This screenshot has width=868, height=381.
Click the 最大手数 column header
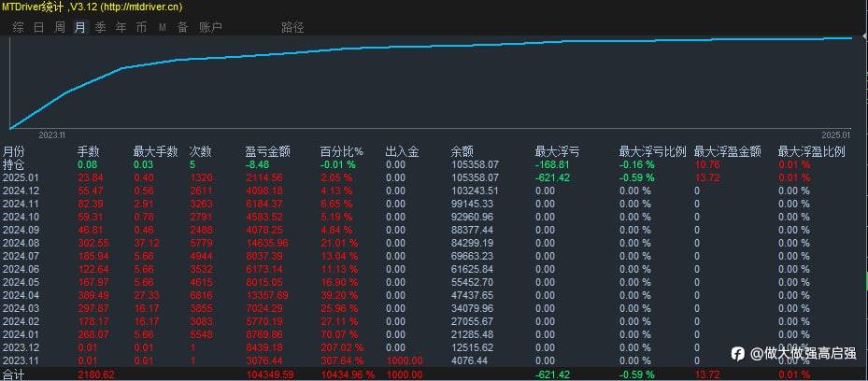click(x=155, y=151)
